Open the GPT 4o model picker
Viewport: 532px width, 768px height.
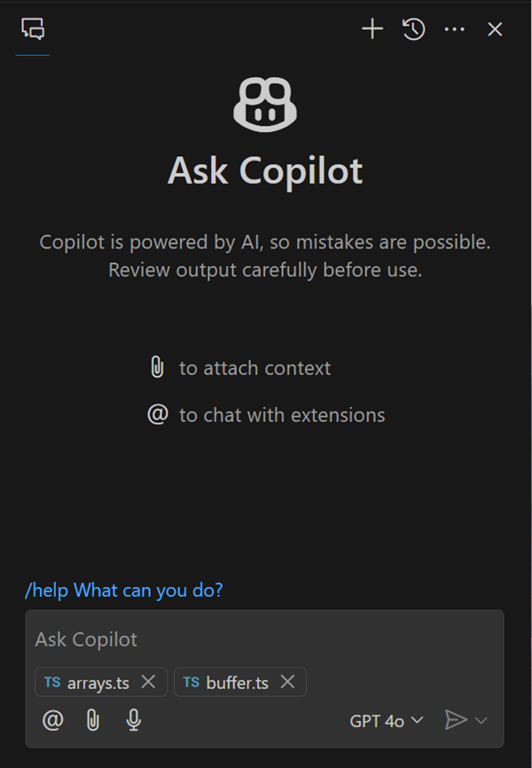387,721
